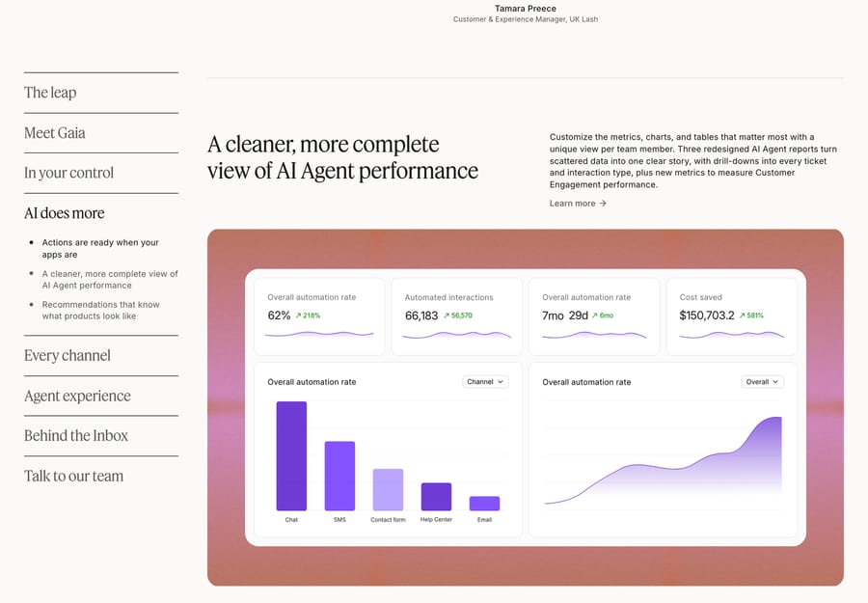Click the Email axis label
The height and width of the screenshot is (603, 868).
coord(484,520)
